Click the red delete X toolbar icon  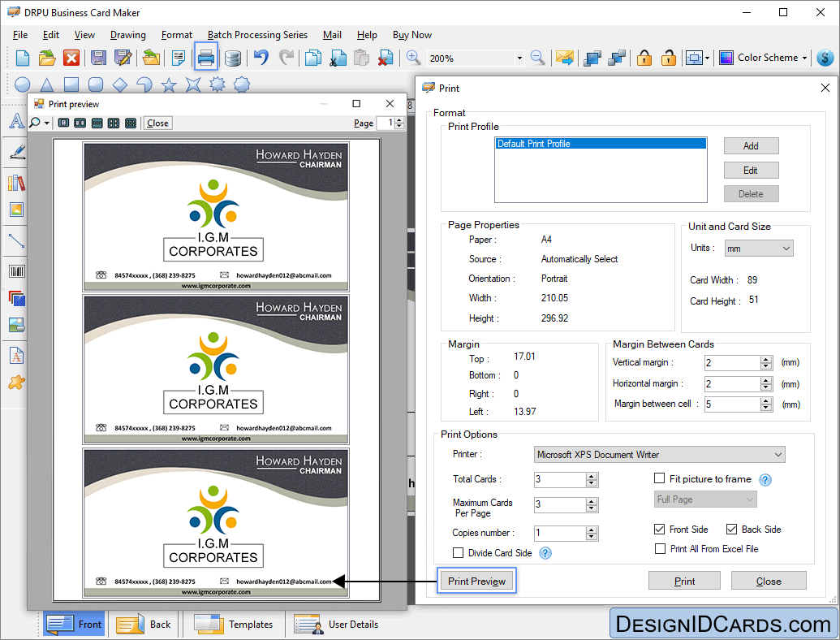click(71, 58)
